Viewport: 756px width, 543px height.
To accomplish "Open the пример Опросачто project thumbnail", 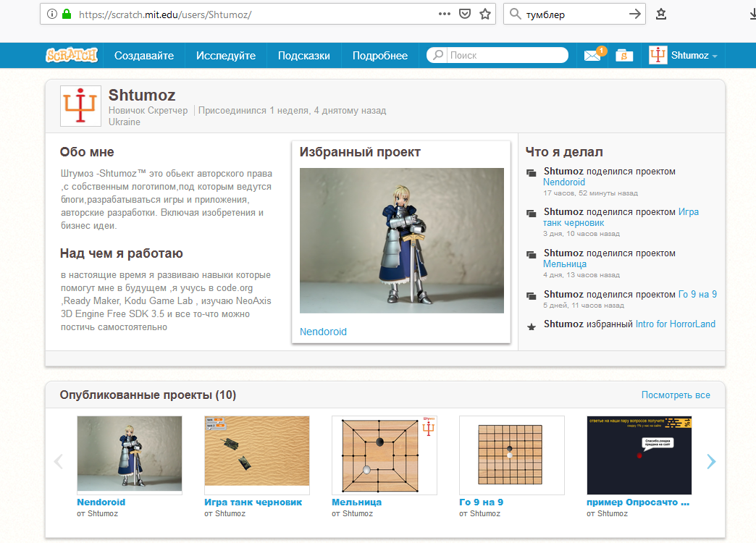I will click(639, 455).
